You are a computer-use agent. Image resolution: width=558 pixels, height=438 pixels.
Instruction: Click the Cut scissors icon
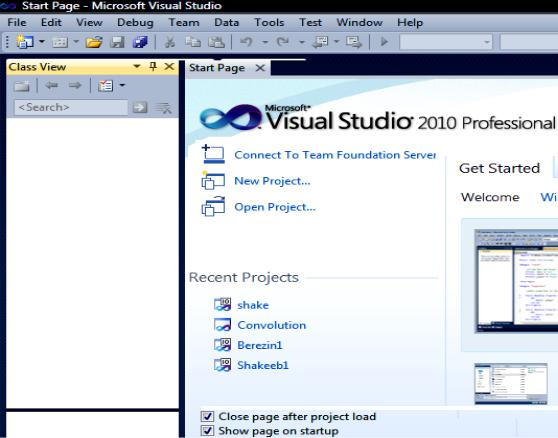click(170, 42)
